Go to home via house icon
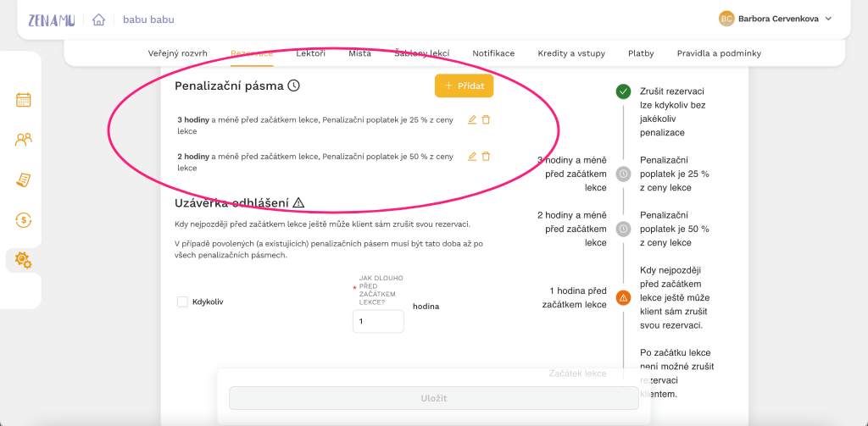Screen dimensions: 868x426 [98, 20]
